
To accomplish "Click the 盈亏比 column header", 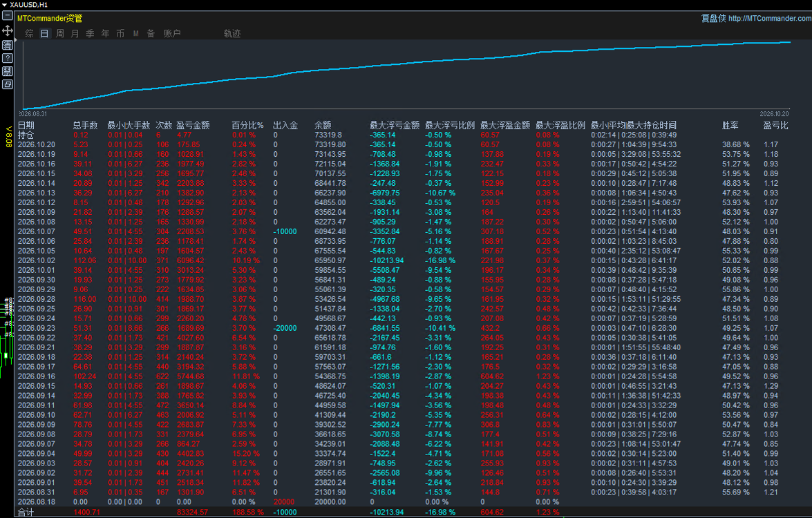I will [776, 125].
